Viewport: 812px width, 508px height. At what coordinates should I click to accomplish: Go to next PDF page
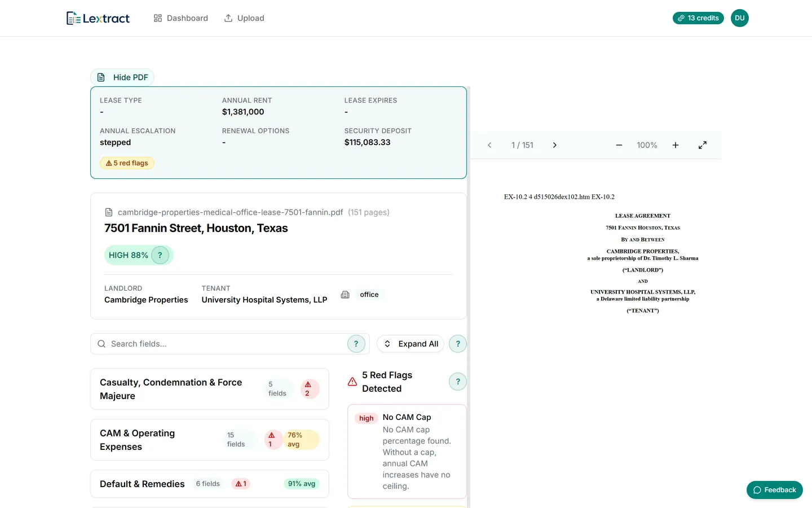point(555,145)
